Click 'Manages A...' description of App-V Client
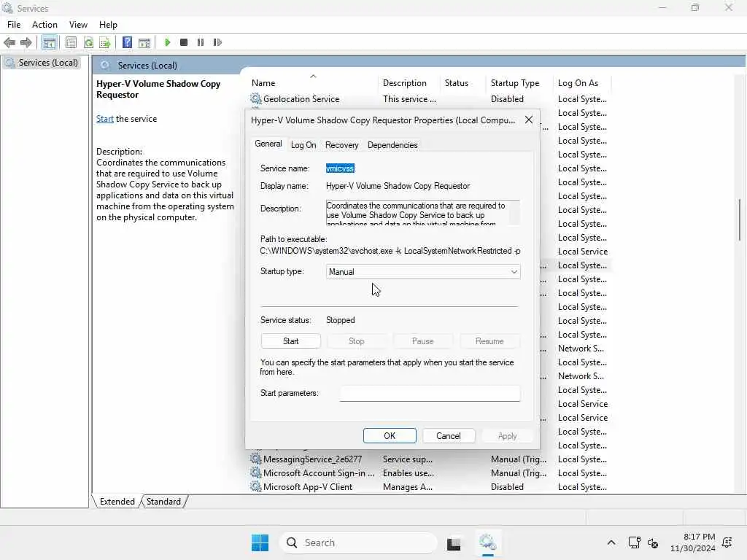This screenshot has width=747, height=560. click(x=407, y=486)
